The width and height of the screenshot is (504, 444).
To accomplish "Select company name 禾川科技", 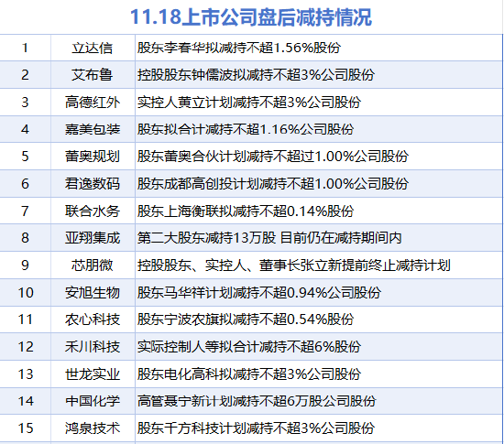I will point(93,347).
